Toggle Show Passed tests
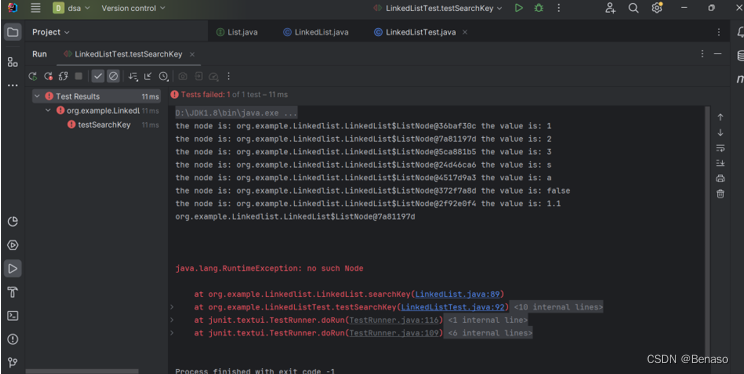 [x=98, y=76]
